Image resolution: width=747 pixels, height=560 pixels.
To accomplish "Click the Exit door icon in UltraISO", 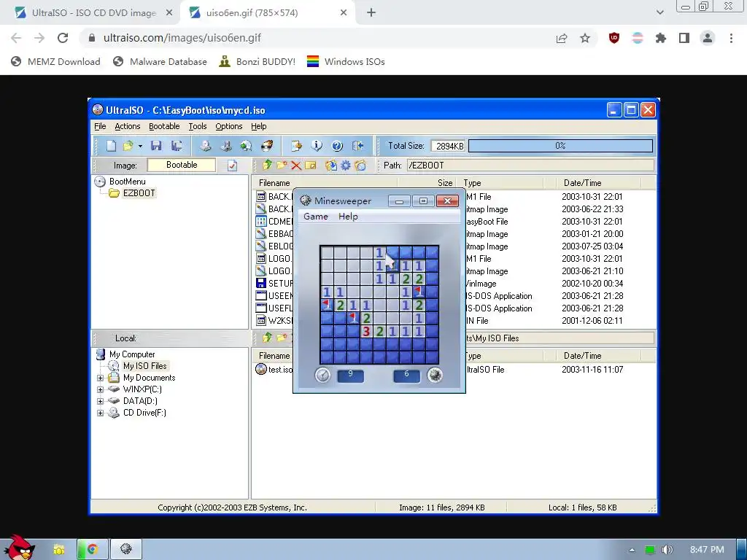I will pyautogui.click(x=357, y=146).
